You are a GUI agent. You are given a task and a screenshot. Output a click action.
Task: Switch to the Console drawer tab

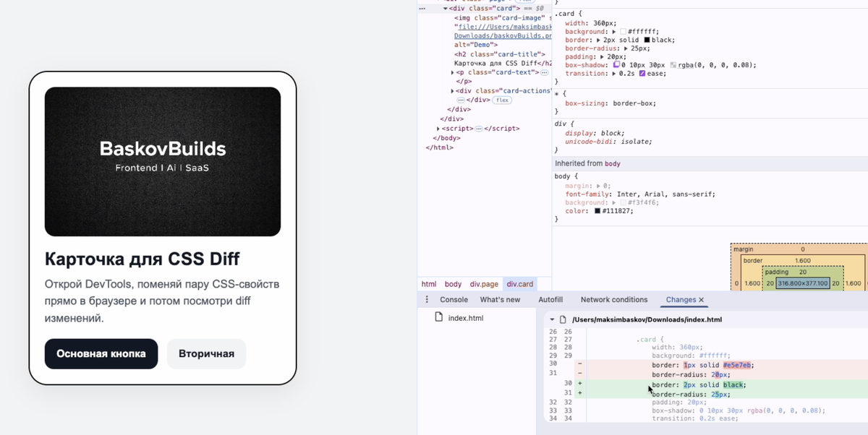click(x=454, y=299)
